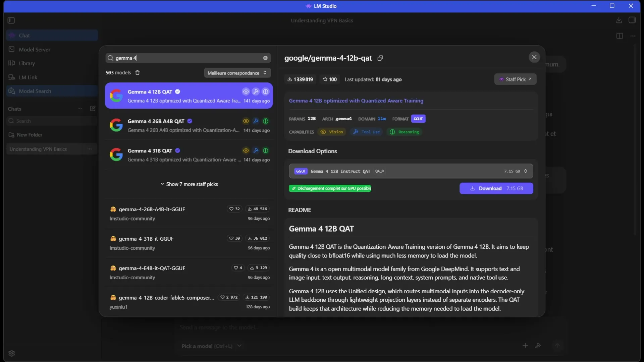644x362 pixels.
Task: Download the 7.15 GB model
Action: pos(496,188)
